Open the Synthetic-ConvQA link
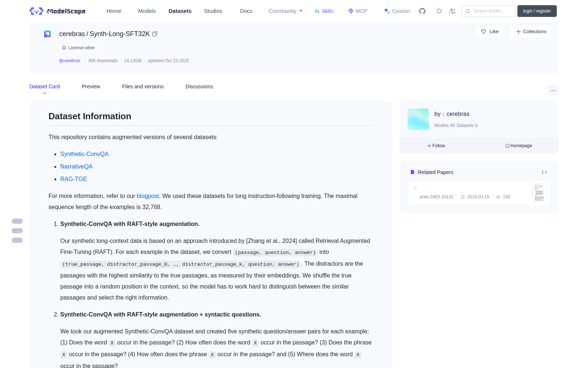Screen dimensions: 588x368 click(85, 154)
